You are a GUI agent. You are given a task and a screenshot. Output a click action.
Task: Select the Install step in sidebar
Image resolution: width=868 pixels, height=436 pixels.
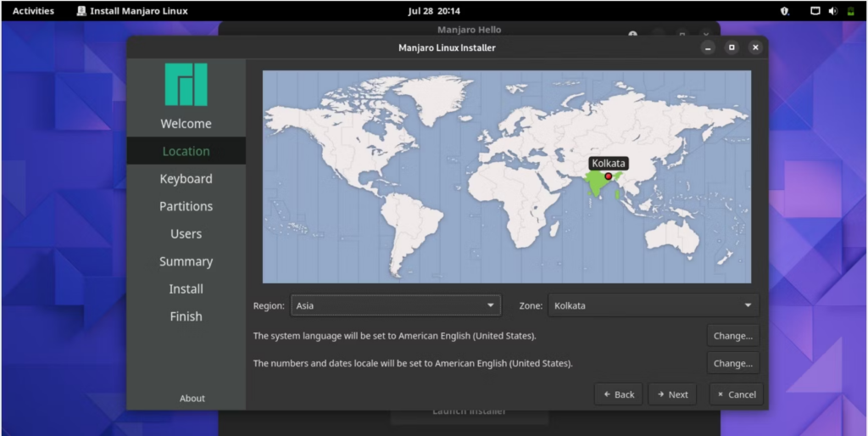coord(186,288)
